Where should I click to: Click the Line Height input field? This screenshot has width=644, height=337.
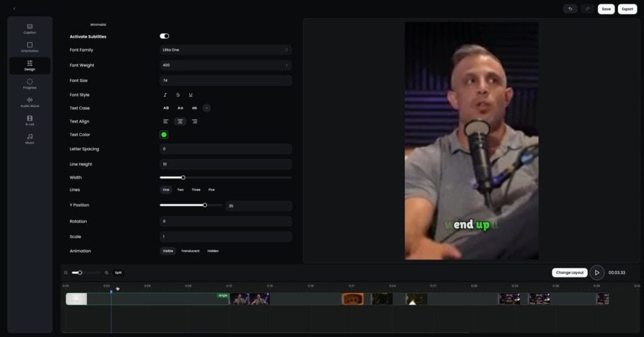pos(226,164)
